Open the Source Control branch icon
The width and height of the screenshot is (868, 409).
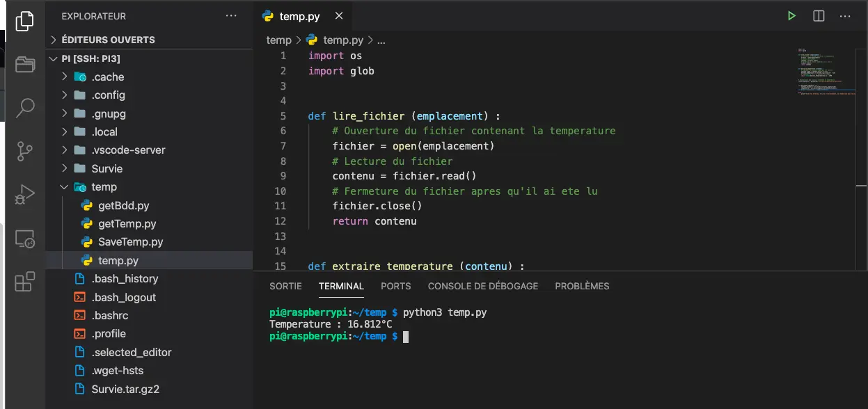click(x=24, y=151)
